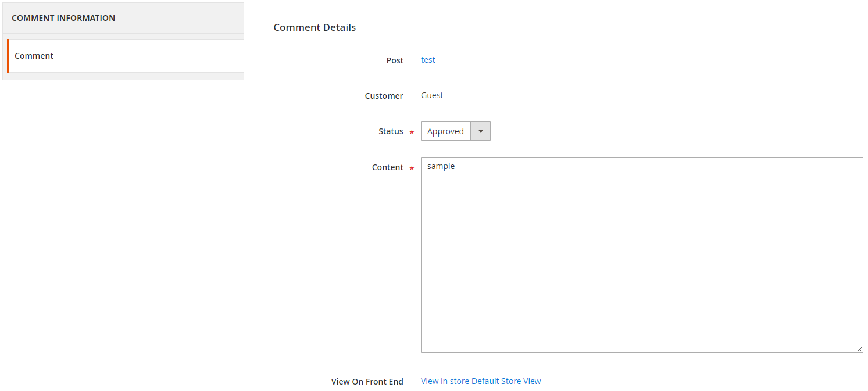Click the Status dropdown arrow button
The image size is (868, 391).
coord(480,131)
